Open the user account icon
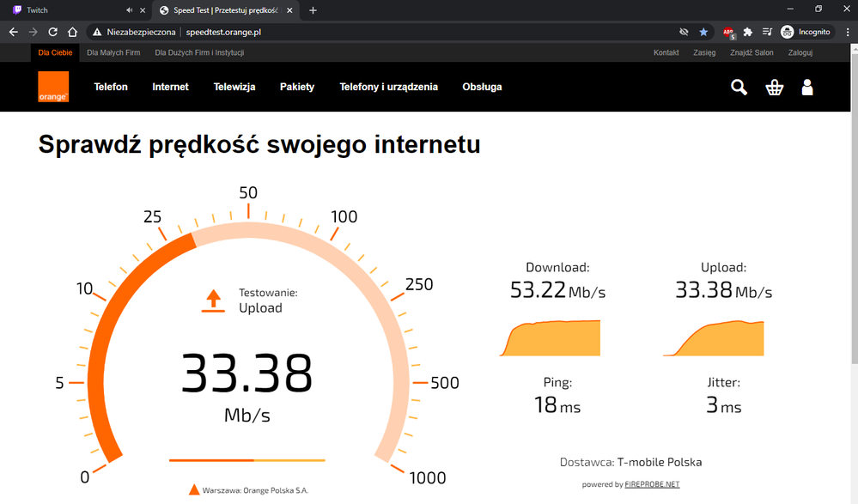This screenshot has height=504, width=858. [x=807, y=87]
